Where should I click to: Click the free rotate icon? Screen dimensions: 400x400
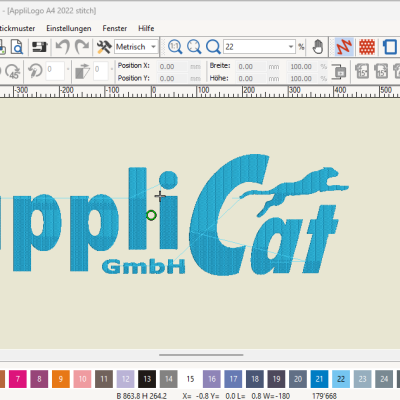point(35,71)
